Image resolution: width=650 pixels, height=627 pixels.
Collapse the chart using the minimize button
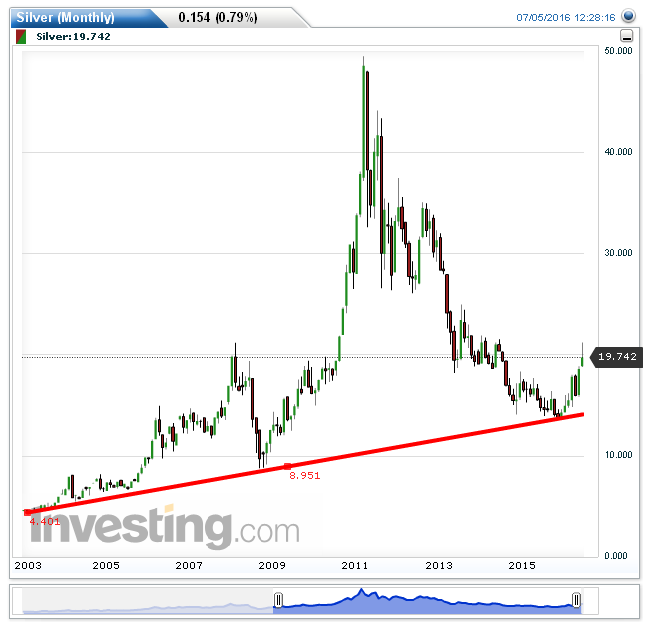pos(626,36)
